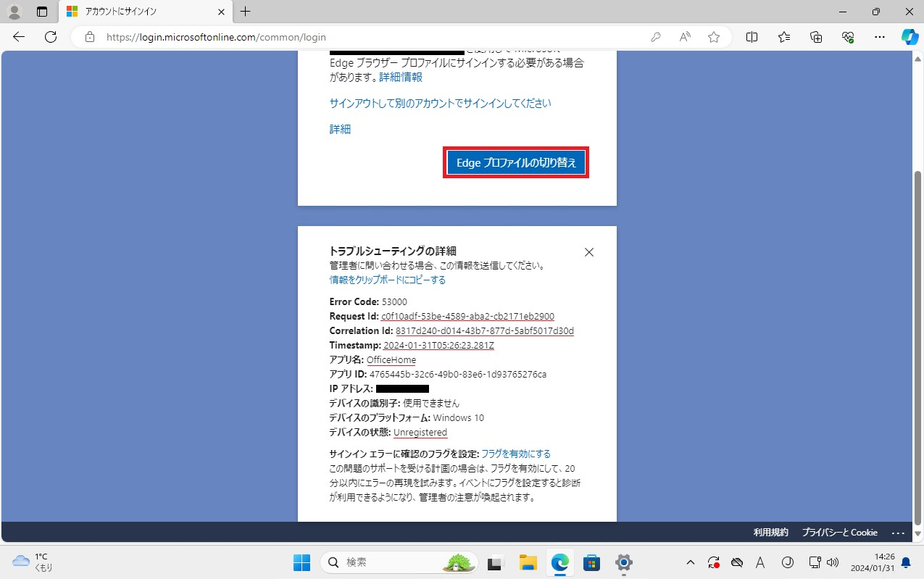Open the Collections icon

click(x=816, y=37)
